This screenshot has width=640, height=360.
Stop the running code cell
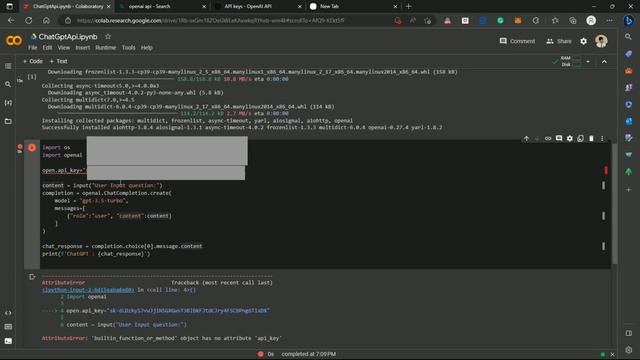click(32, 148)
